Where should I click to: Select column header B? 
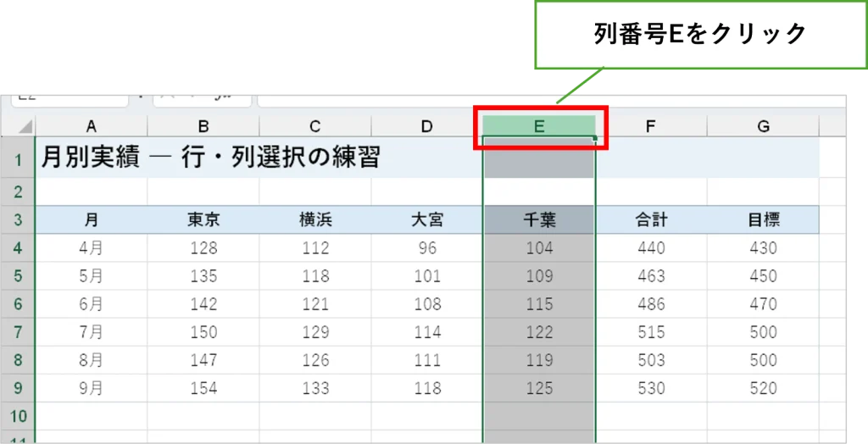click(203, 127)
